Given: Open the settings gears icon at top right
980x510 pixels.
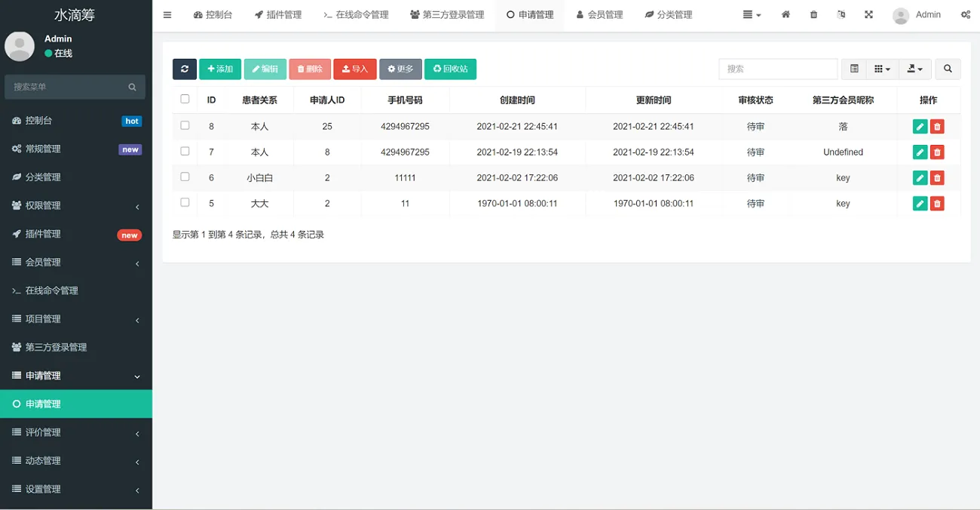Looking at the screenshot, I should tap(966, 15).
